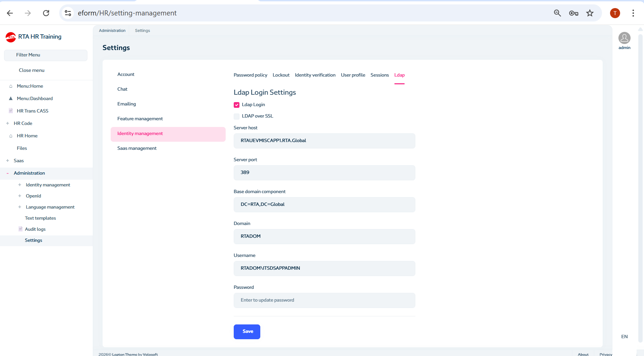Viewport: 644px width, 356px height.
Task: Select Emailing in the settings list
Action: tap(126, 104)
